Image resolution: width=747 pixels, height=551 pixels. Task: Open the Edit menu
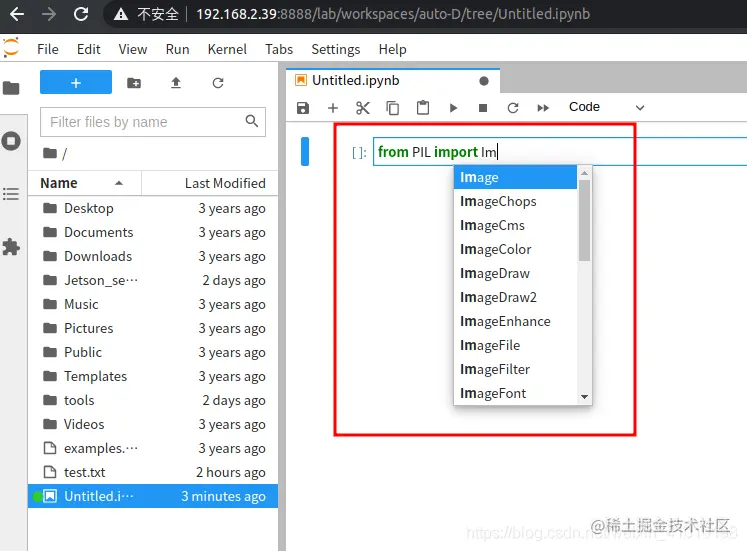[89, 49]
